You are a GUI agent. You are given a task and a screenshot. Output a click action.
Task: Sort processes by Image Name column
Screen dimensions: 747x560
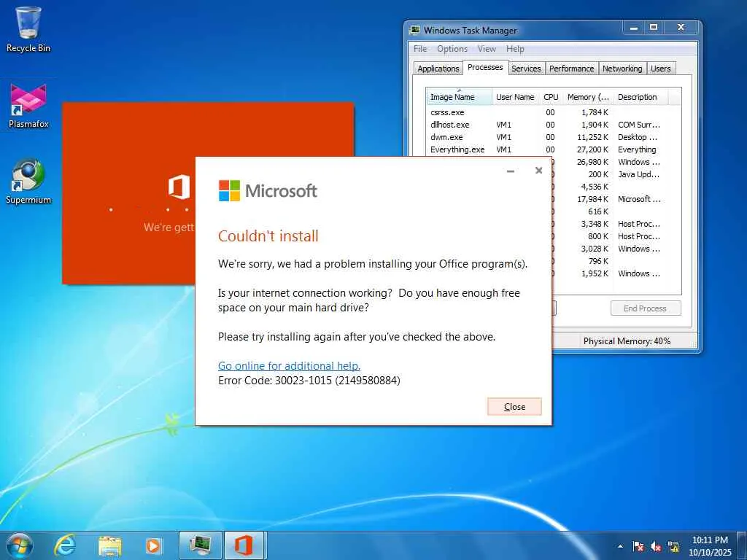tap(460, 97)
